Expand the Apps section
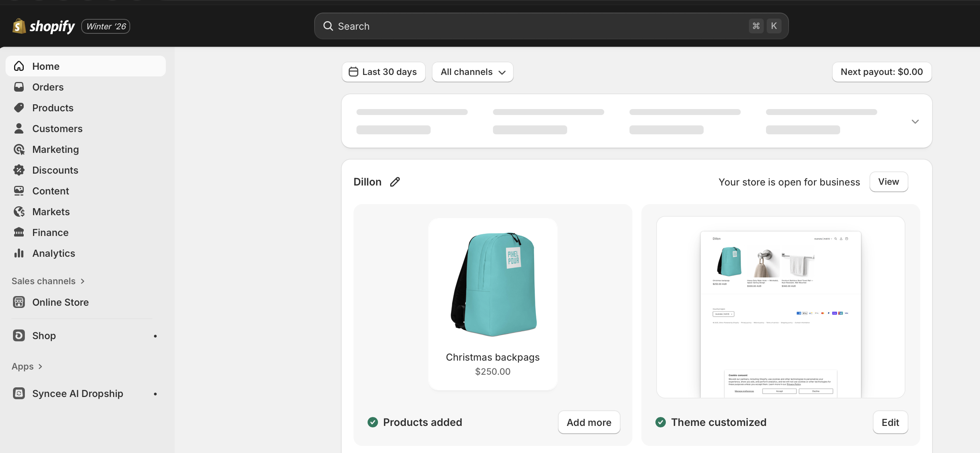Image resolution: width=980 pixels, height=453 pixels. tap(27, 366)
